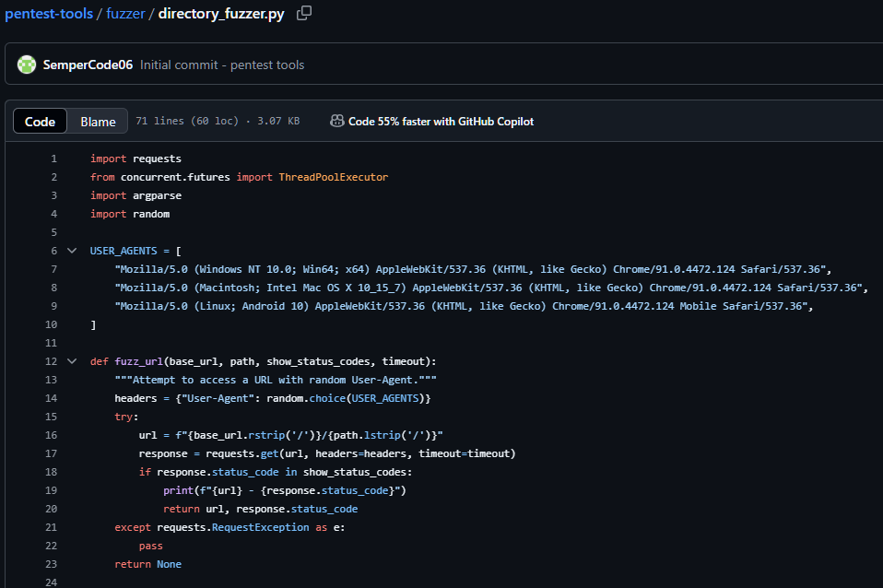Viewport: 883px width, 588px height.
Task: Select line number 2
Action: pos(54,177)
